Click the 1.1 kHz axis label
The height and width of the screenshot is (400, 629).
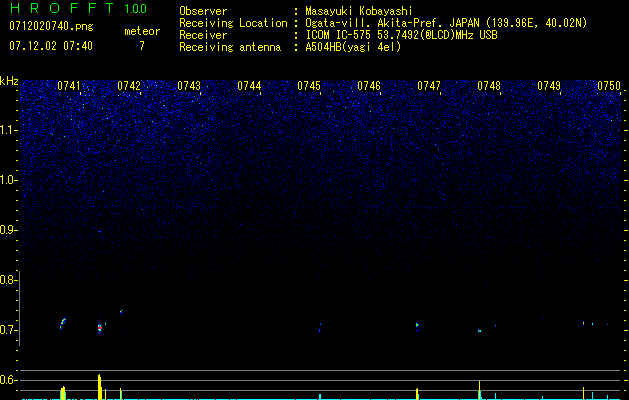click(8, 130)
